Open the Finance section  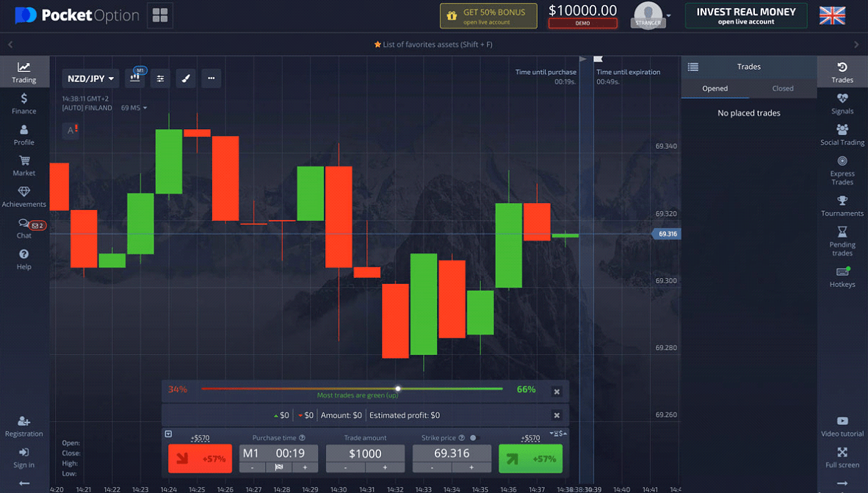[x=23, y=104]
